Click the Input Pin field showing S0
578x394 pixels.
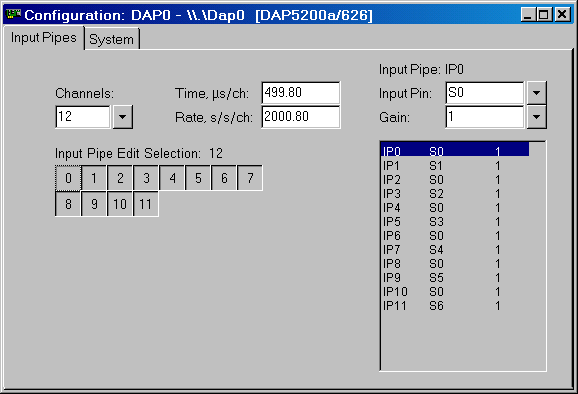[485, 93]
